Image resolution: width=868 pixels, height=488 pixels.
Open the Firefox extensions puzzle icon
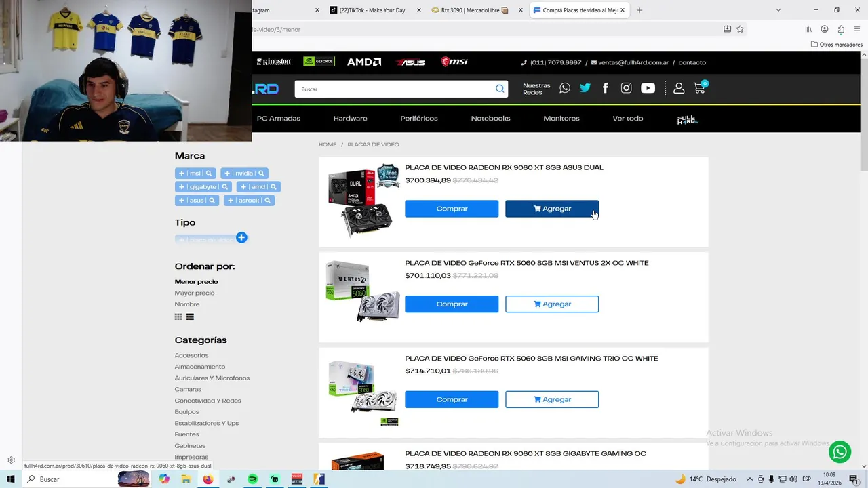coord(841,29)
